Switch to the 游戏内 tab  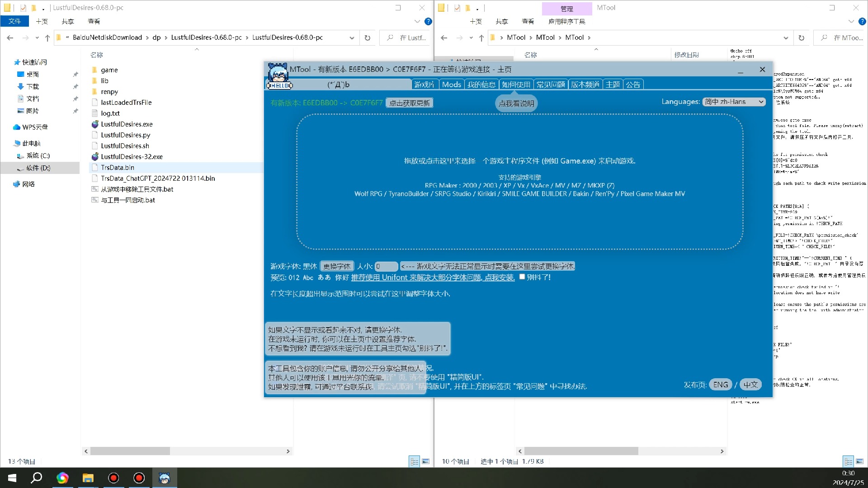tap(424, 84)
